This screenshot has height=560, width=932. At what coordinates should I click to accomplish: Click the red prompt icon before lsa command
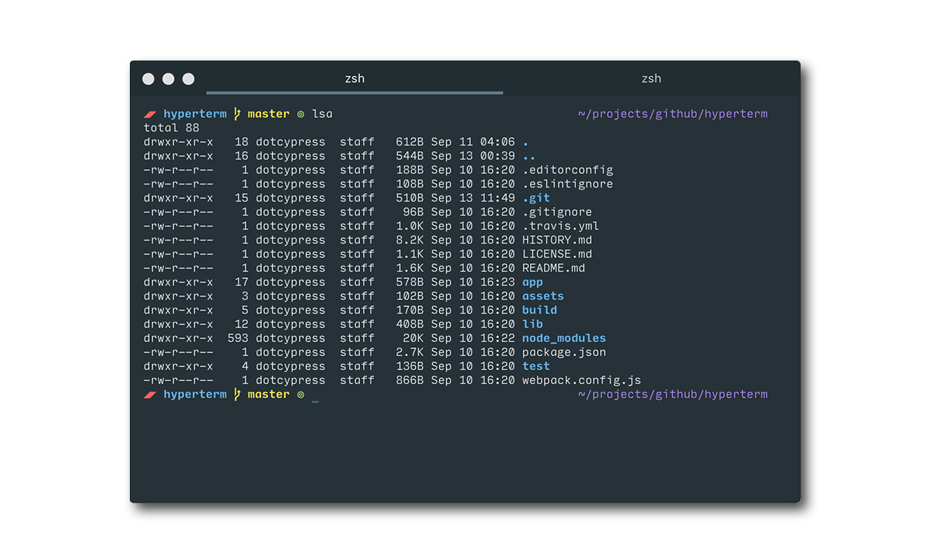tap(150, 114)
